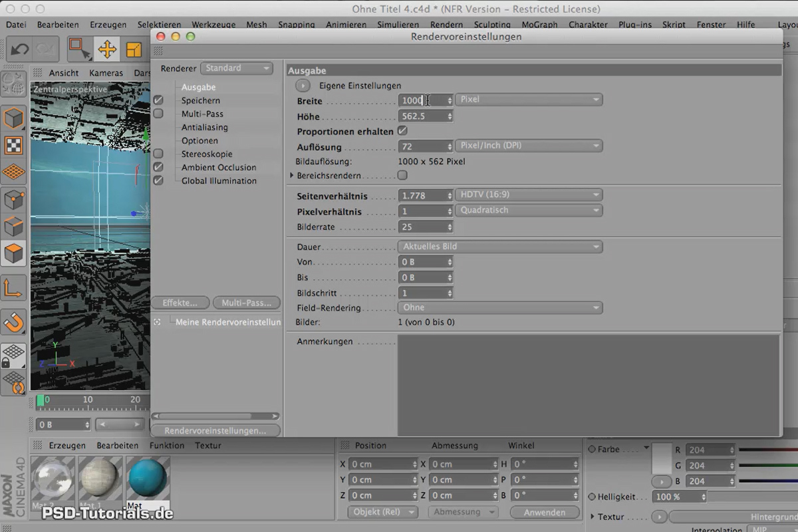The height and width of the screenshot is (532, 798).
Task: Click the Farbe color swatch
Action: tap(662, 458)
